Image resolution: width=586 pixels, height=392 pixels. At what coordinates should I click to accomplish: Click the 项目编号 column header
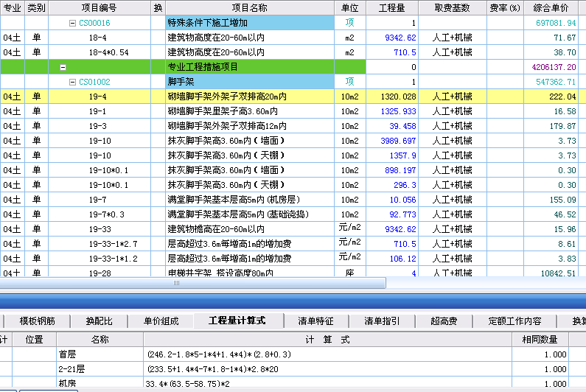[x=100, y=8]
